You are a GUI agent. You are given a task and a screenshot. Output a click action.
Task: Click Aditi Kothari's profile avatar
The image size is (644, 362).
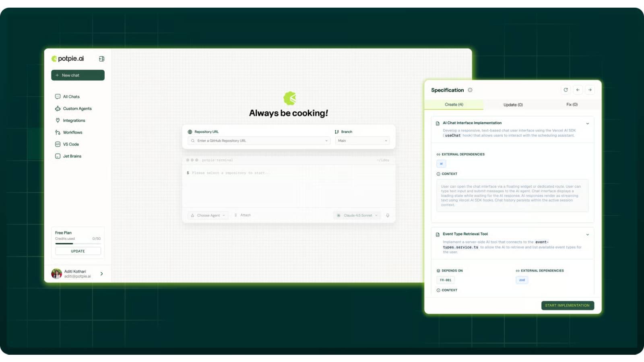56,274
